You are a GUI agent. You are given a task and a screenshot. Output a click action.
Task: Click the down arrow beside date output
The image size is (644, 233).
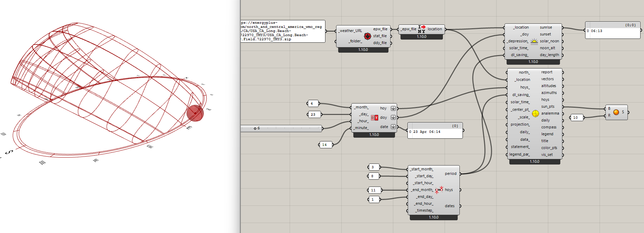pyautogui.click(x=393, y=127)
